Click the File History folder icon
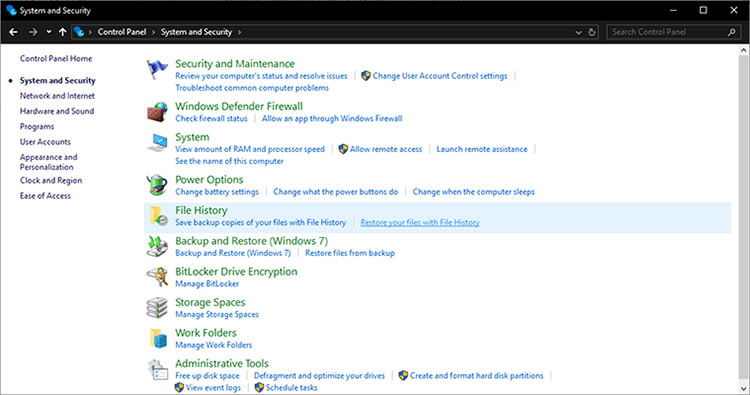The image size is (750, 395). 158,216
